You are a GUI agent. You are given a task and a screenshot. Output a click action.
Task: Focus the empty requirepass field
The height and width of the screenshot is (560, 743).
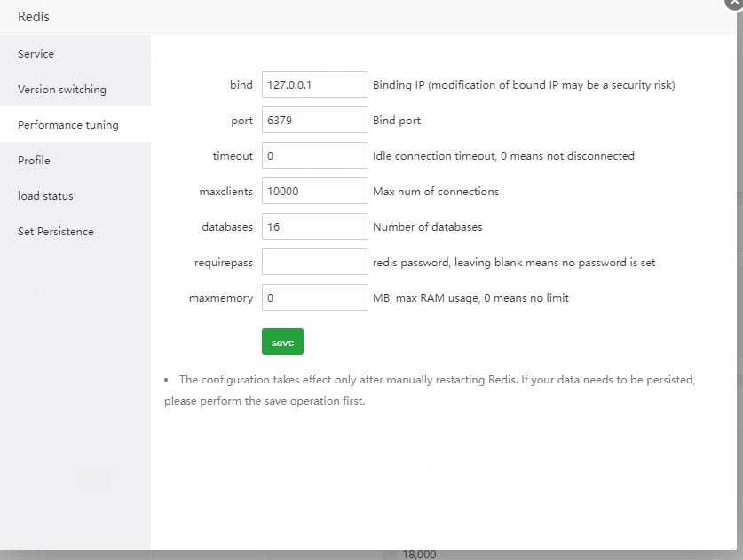pos(314,262)
